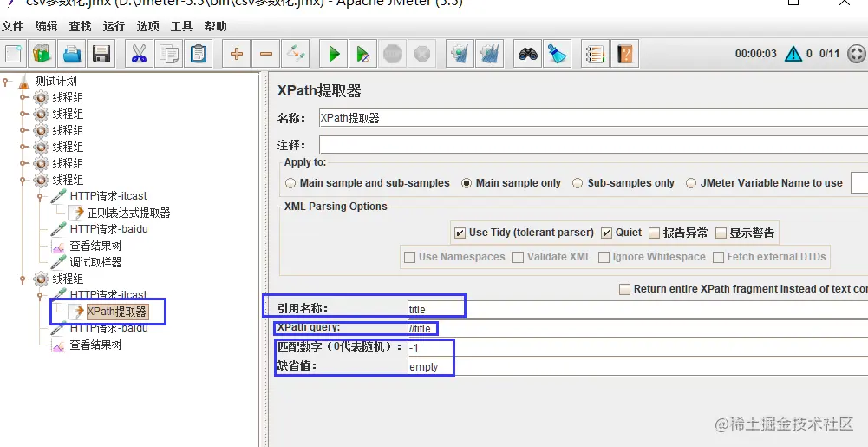
Task: Open the 运行 menu
Action: pos(114,26)
